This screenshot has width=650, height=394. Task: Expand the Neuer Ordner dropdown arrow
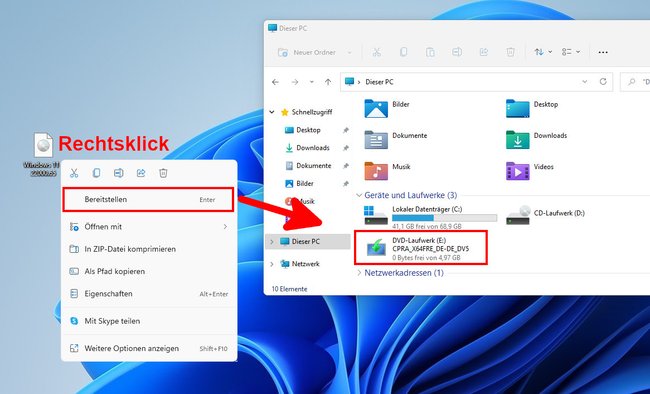(349, 53)
